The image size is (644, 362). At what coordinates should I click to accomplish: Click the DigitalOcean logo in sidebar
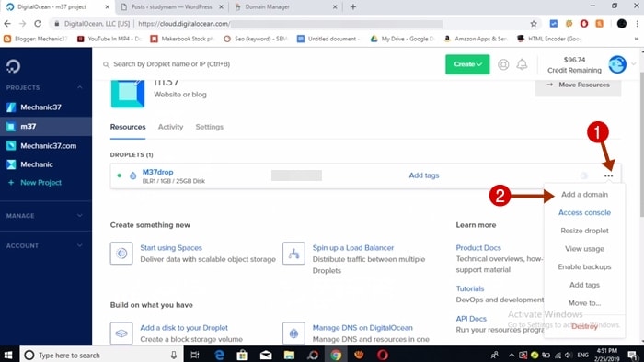click(x=13, y=66)
